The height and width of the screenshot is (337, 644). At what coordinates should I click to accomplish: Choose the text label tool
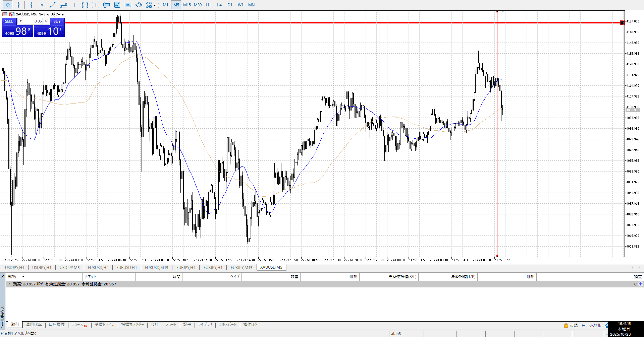coord(74,5)
